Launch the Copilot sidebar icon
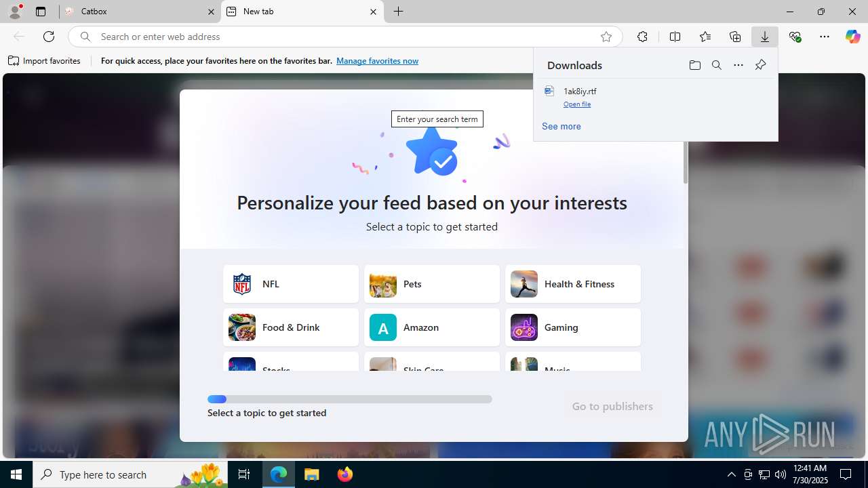 click(x=853, y=37)
